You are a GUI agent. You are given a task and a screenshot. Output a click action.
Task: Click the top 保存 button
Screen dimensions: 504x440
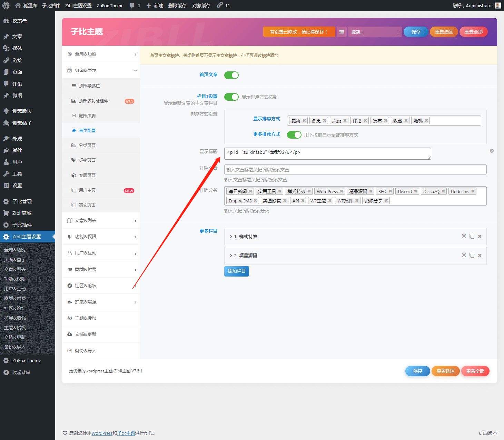tap(416, 32)
